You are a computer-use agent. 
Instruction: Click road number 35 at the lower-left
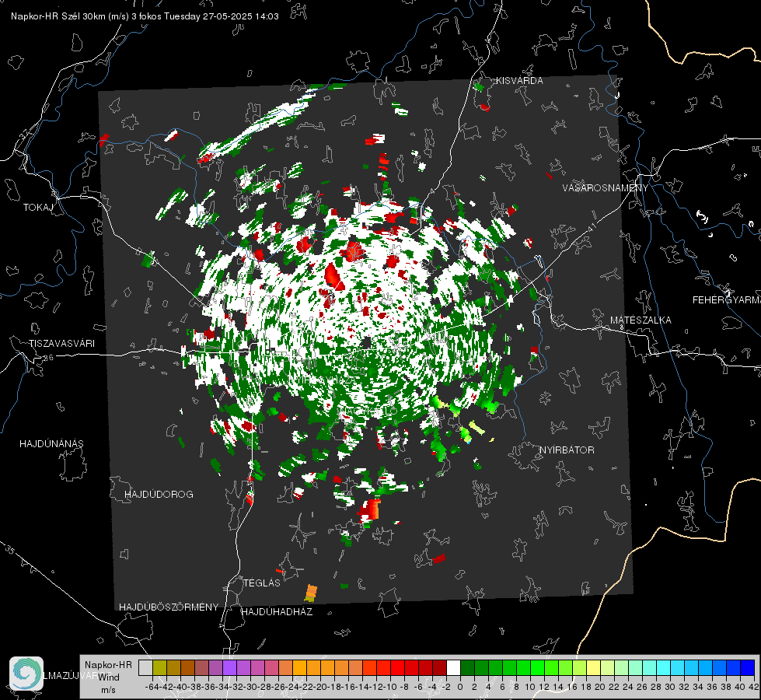click(x=9, y=549)
